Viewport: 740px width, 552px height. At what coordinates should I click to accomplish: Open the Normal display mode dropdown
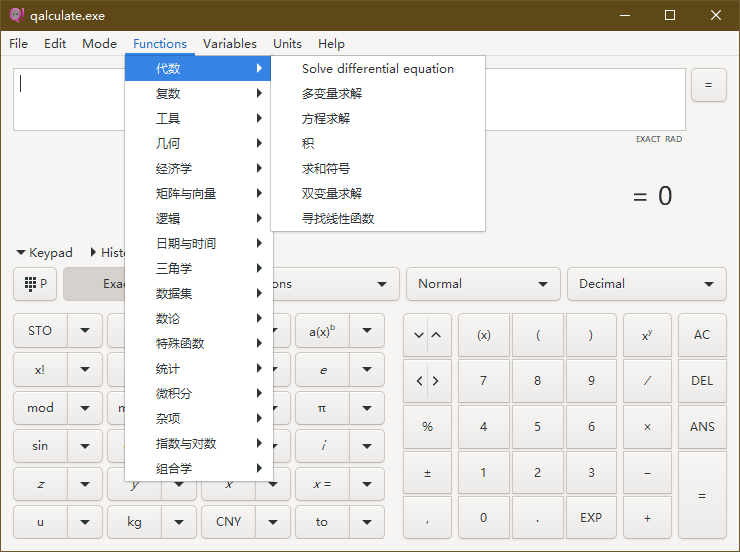click(x=484, y=284)
